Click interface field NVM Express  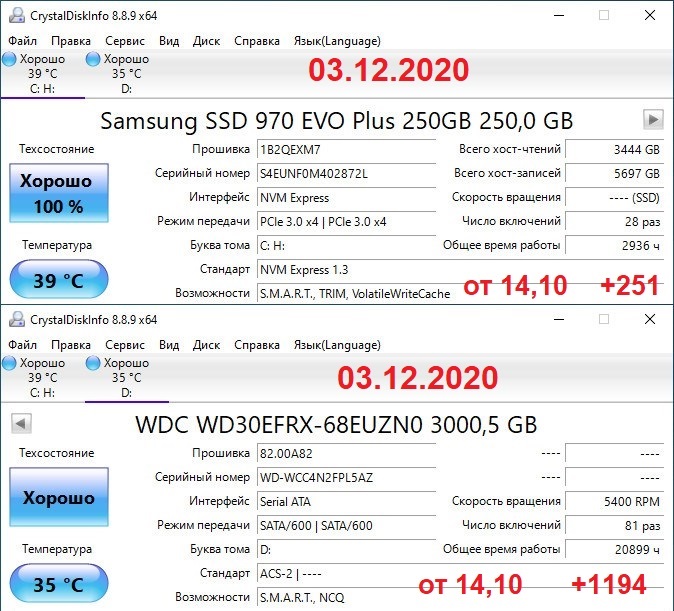pyautogui.click(x=346, y=198)
